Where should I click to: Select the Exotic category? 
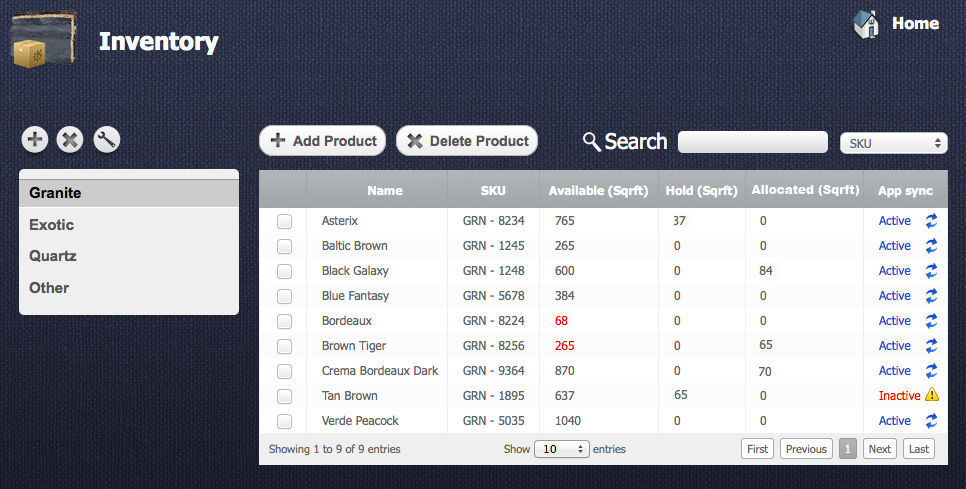52,225
